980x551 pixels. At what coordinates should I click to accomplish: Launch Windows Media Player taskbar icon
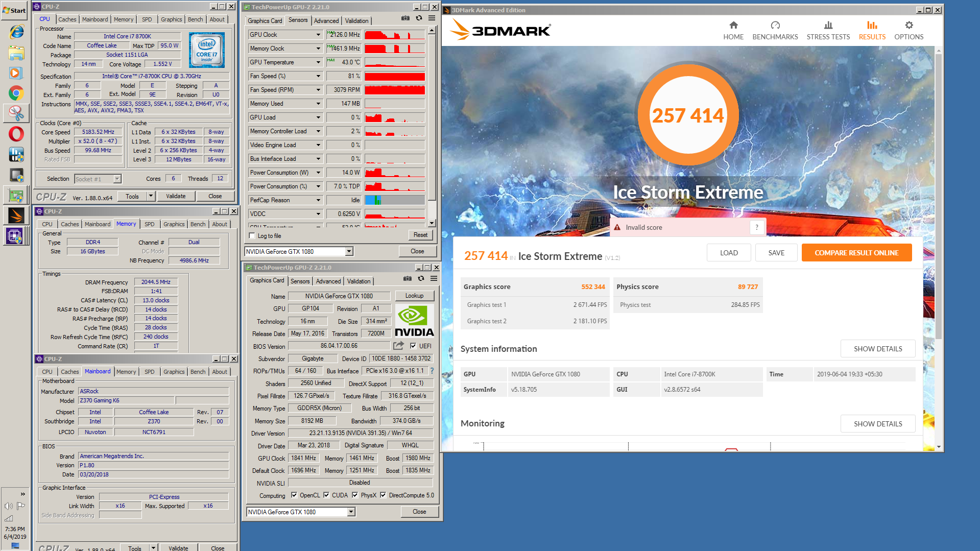coord(16,73)
